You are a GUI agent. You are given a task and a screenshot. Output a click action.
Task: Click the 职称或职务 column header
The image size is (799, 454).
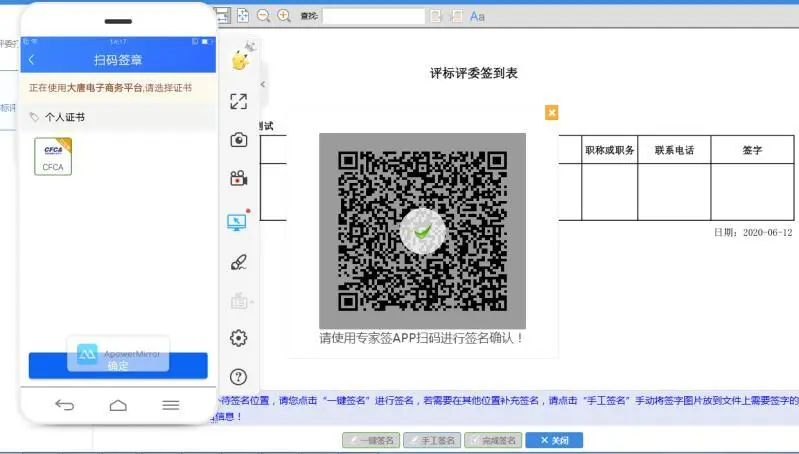coord(609,150)
